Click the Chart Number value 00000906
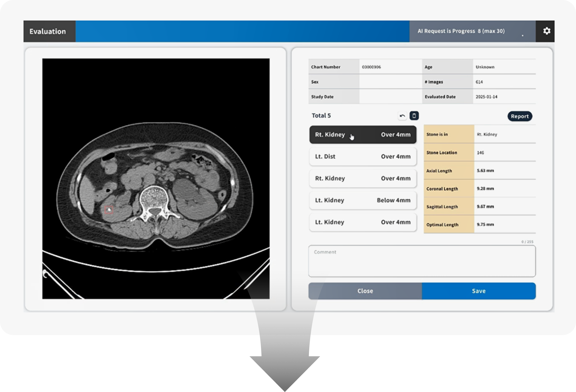The image size is (576, 392). click(371, 67)
